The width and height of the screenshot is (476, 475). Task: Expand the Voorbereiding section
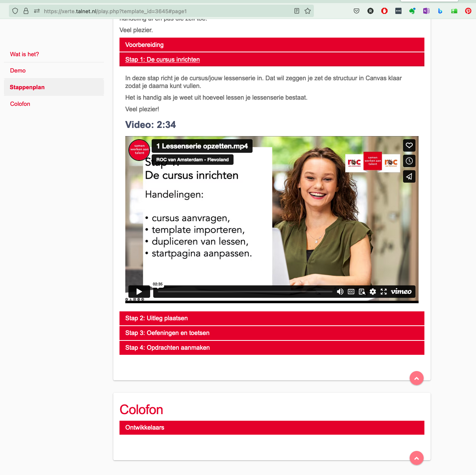tap(272, 45)
